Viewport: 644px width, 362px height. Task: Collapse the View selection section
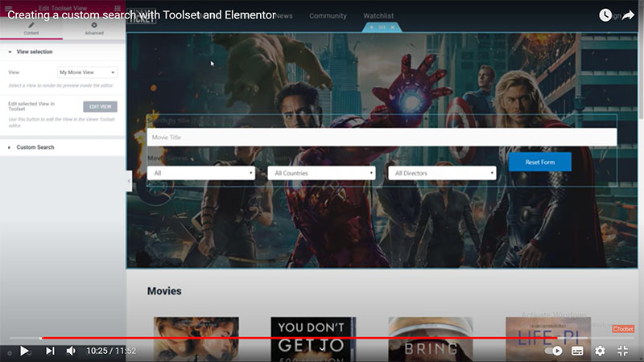pos(63,51)
